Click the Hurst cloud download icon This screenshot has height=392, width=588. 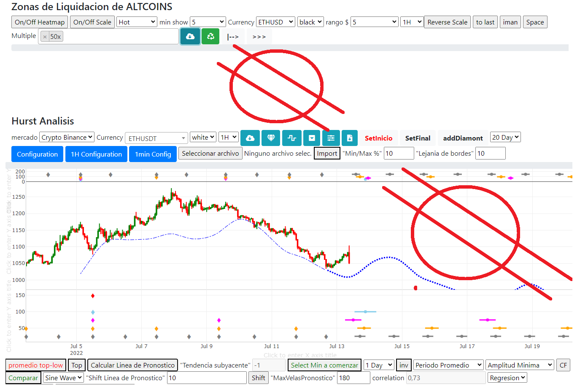tap(250, 138)
